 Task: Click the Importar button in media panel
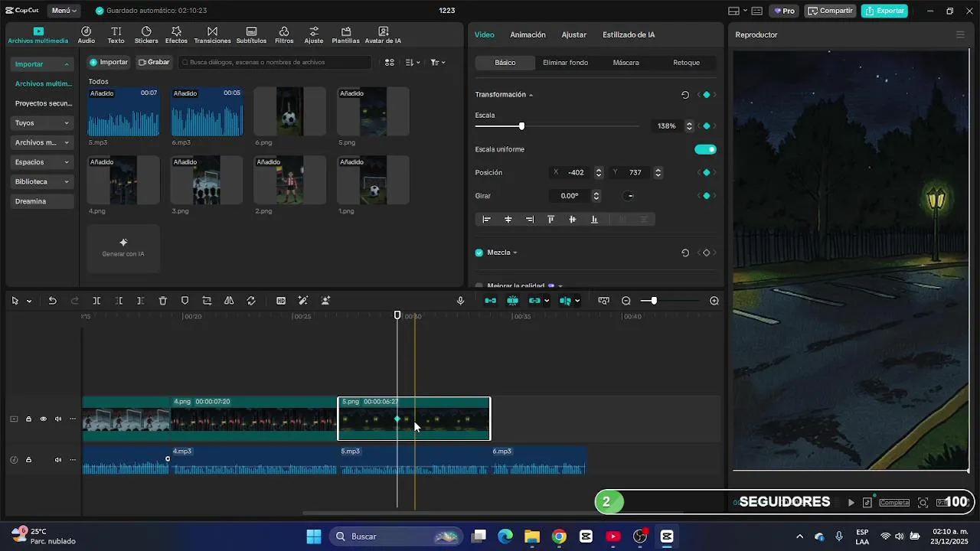click(109, 62)
